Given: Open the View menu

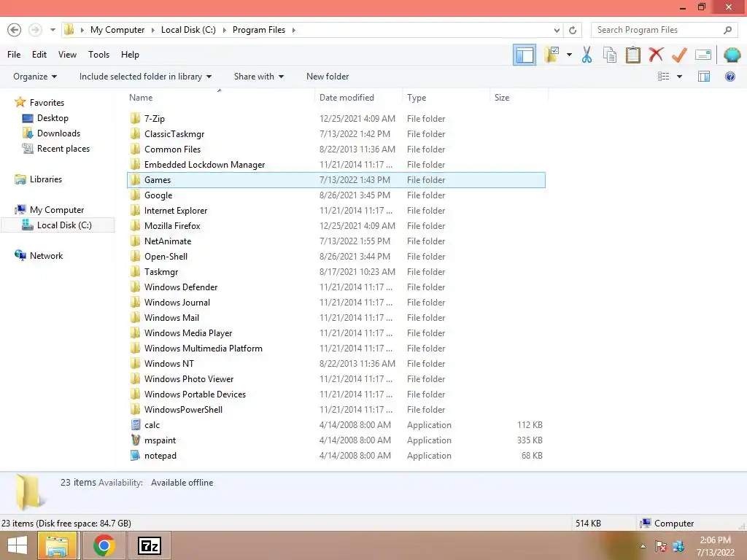Looking at the screenshot, I should (x=67, y=55).
